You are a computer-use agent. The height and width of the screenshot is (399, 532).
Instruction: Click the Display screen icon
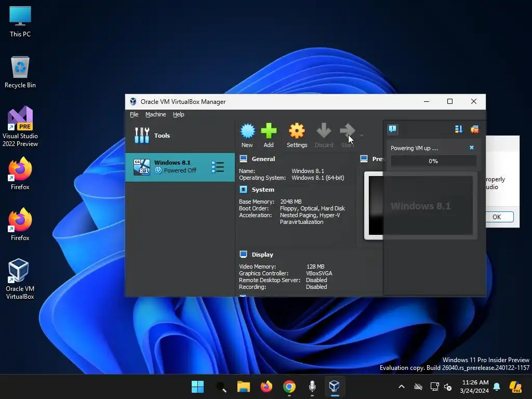point(243,254)
